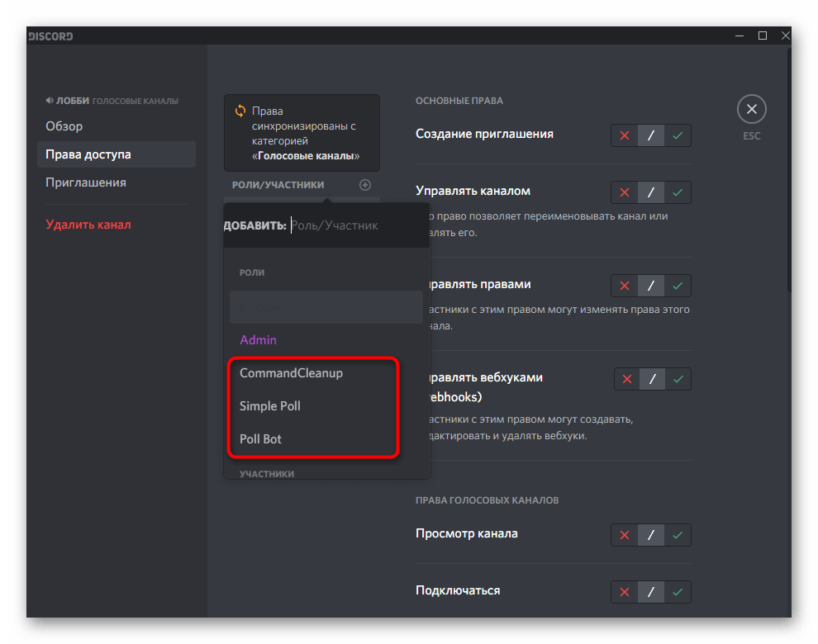Image resolution: width=818 pixels, height=644 pixels.
Task: Click the РОЛИ/УЧАСТНИКИ header
Action: coord(278,185)
